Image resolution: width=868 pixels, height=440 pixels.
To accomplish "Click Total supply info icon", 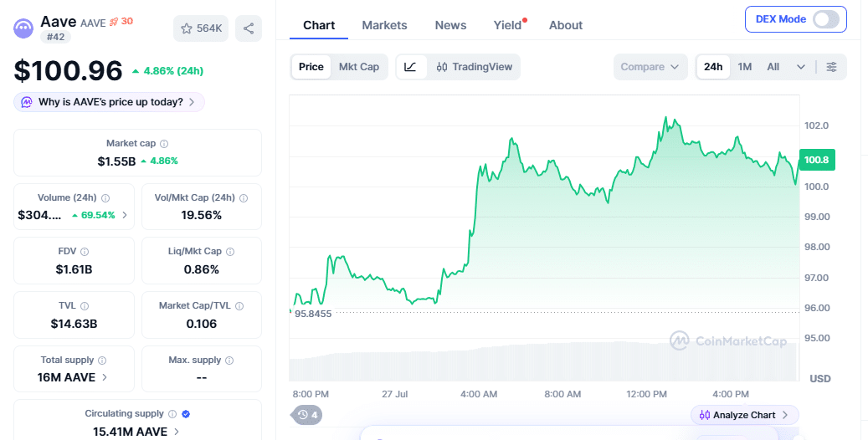I will click(102, 361).
